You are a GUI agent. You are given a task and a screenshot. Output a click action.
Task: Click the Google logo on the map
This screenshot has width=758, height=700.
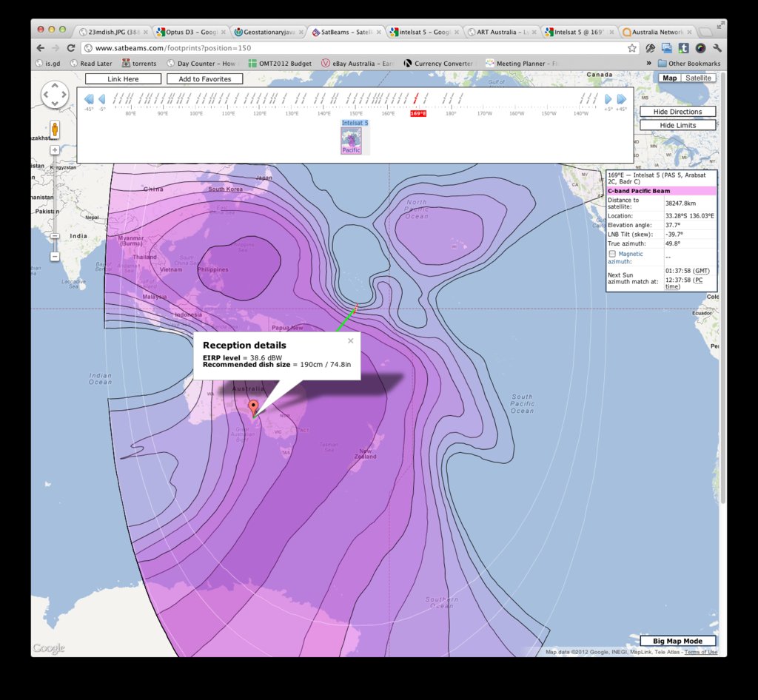[49, 647]
